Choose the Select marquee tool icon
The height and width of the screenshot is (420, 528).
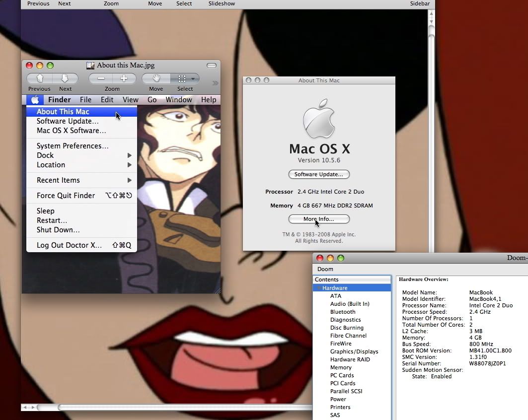(182, 78)
